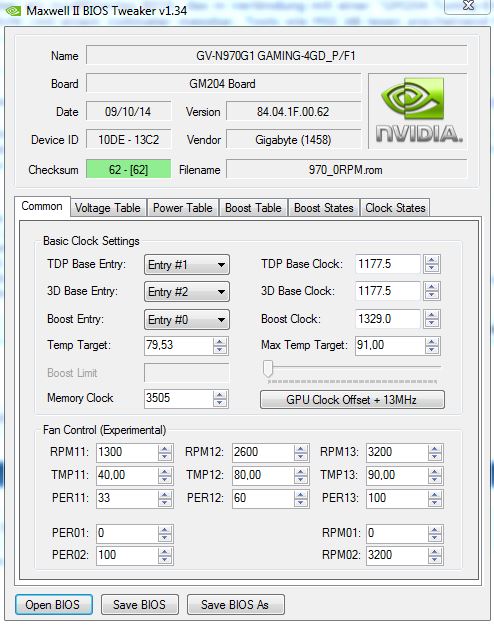
Task: Click GPU Clock Offset + 13MHz button
Action: pos(352,399)
